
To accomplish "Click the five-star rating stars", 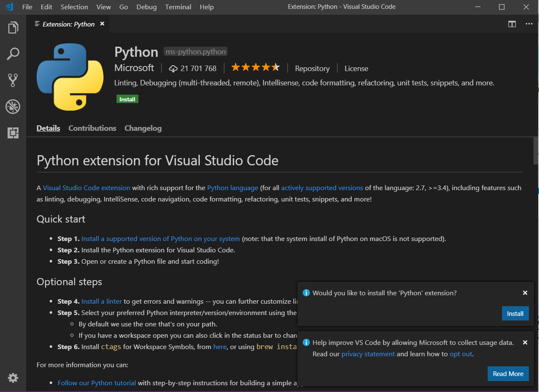I will click(x=255, y=67).
